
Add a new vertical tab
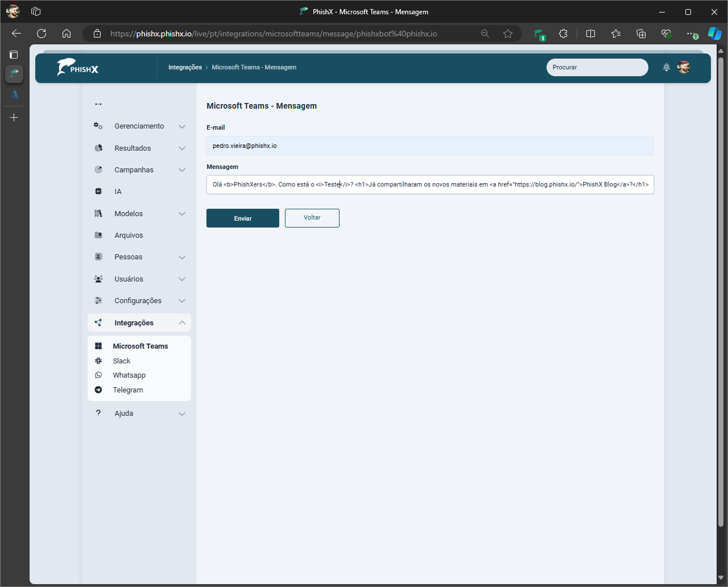pos(14,117)
